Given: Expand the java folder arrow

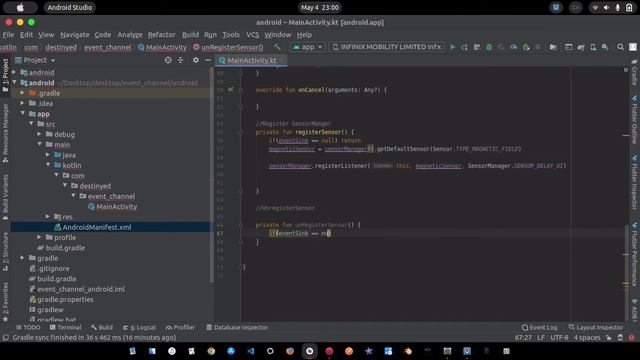Looking at the screenshot, I should point(48,155).
